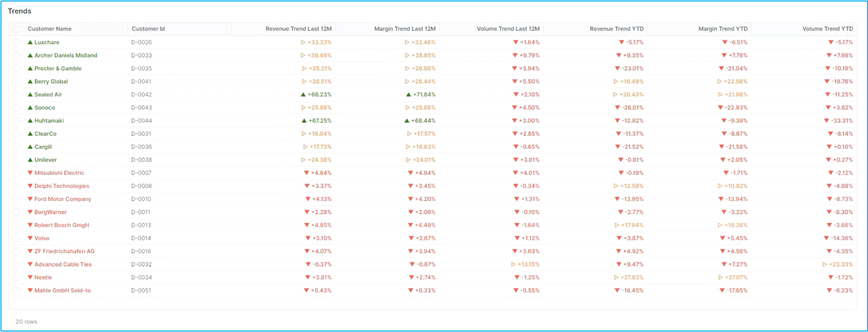This screenshot has width=868, height=332.
Task: Click the Customer Id column header
Action: pos(148,29)
